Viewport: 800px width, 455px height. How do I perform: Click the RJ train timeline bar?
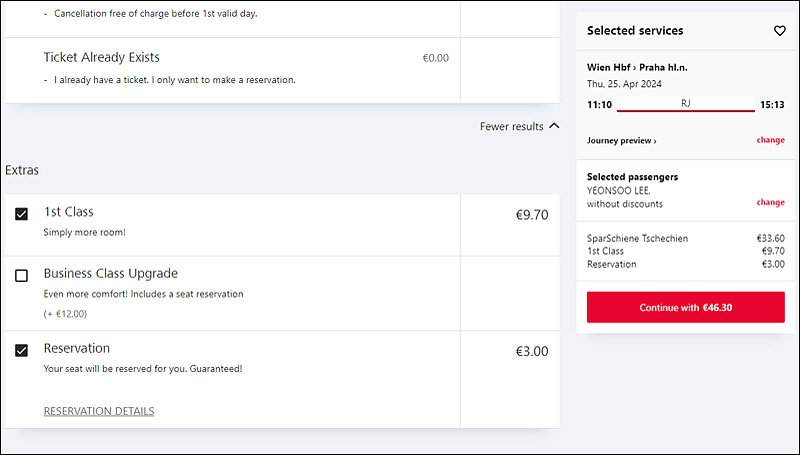pyautogui.click(x=685, y=105)
